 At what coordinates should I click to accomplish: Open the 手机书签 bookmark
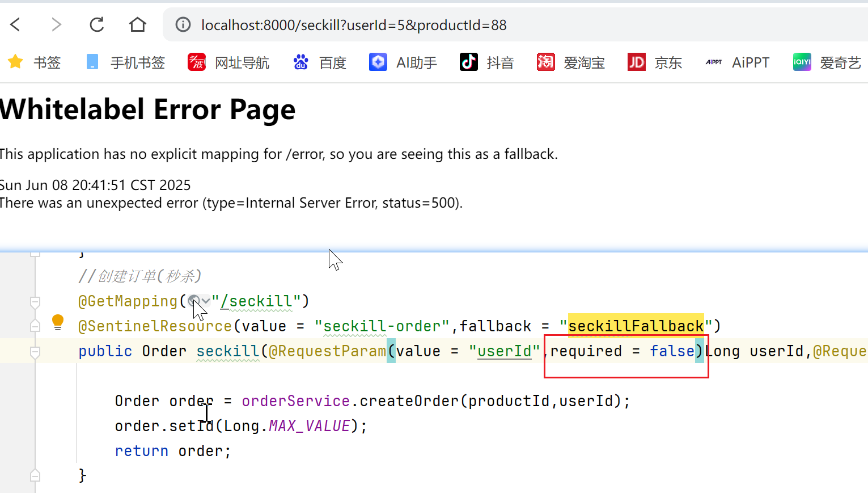(125, 62)
